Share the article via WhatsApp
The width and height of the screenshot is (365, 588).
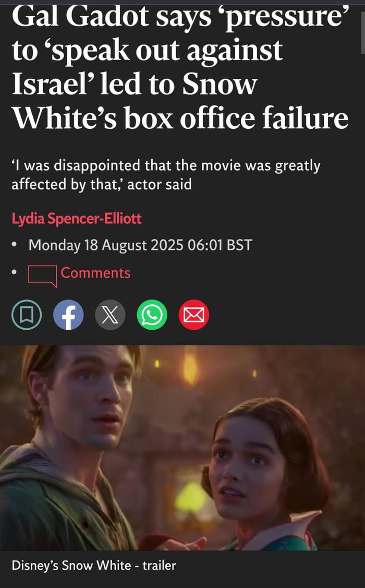click(x=152, y=315)
